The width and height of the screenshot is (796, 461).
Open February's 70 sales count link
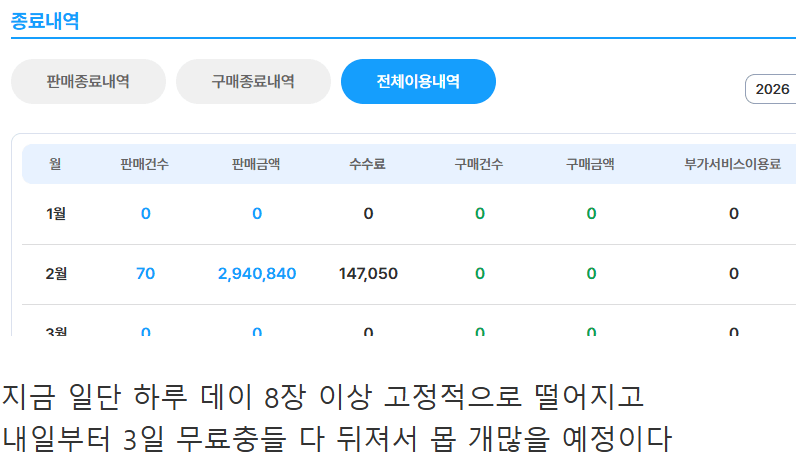(145, 274)
